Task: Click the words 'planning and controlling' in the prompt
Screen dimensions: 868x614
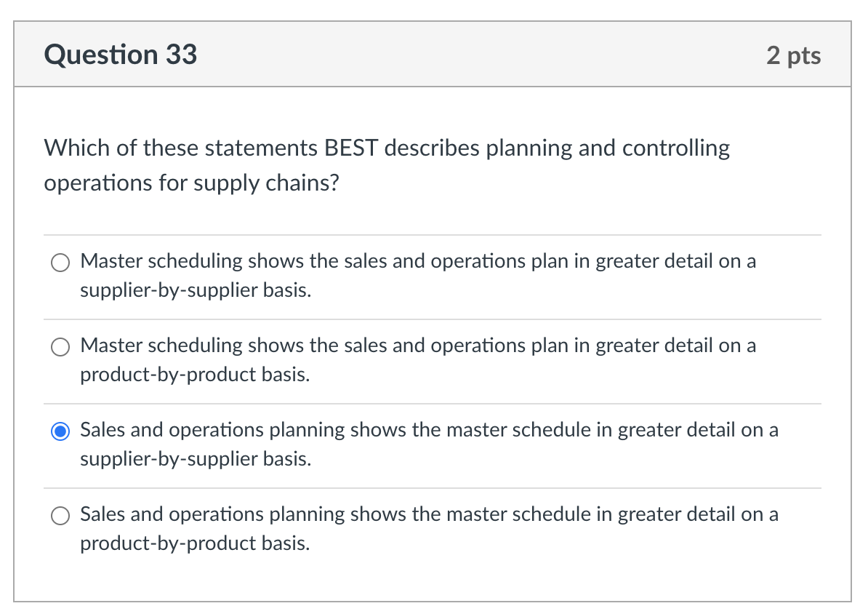Action: [608, 148]
